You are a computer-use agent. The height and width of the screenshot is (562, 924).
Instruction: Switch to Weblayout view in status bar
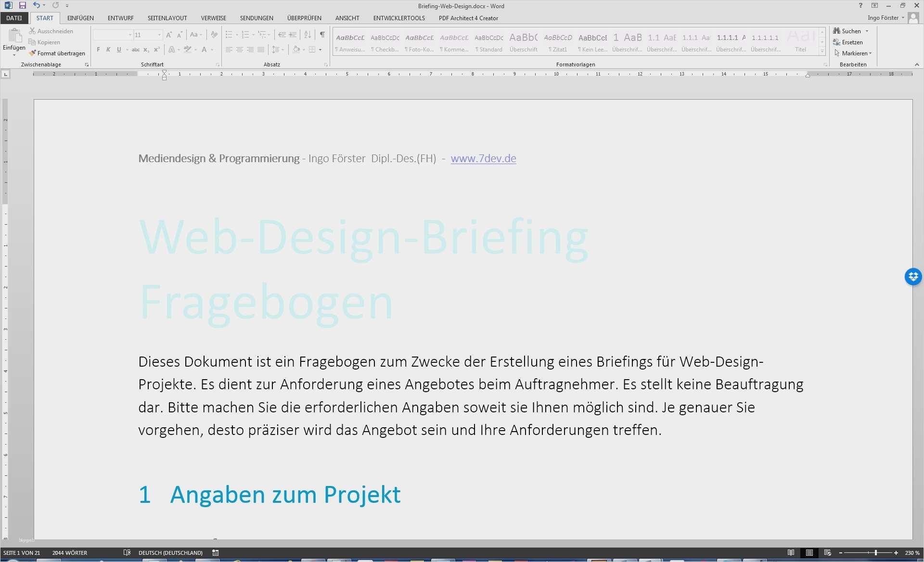coord(827,552)
